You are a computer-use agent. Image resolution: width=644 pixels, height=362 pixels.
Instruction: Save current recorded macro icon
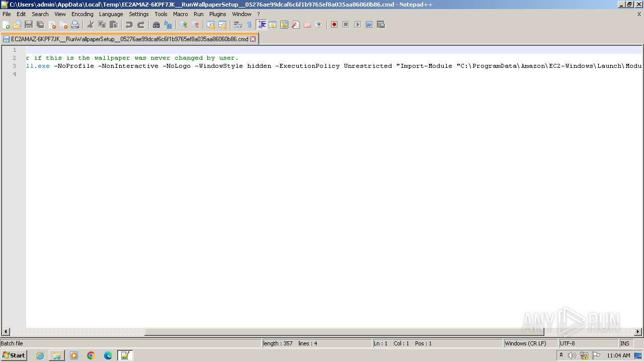click(x=381, y=25)
